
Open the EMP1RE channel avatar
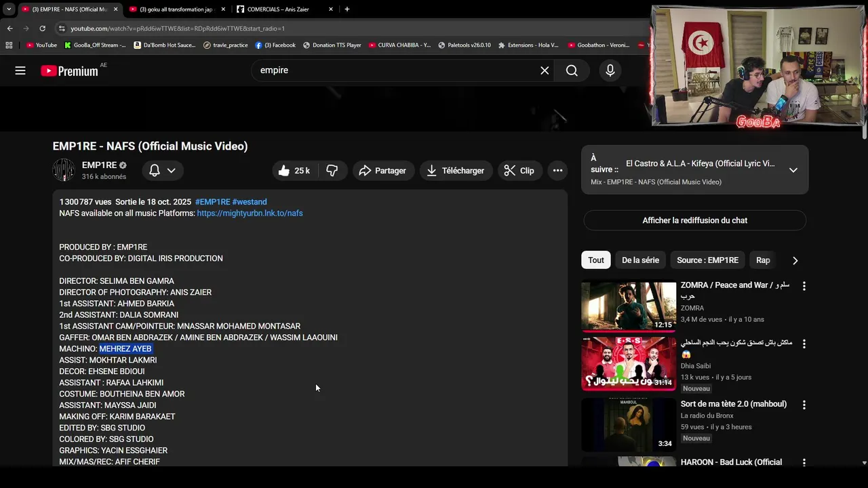(64, 170)
